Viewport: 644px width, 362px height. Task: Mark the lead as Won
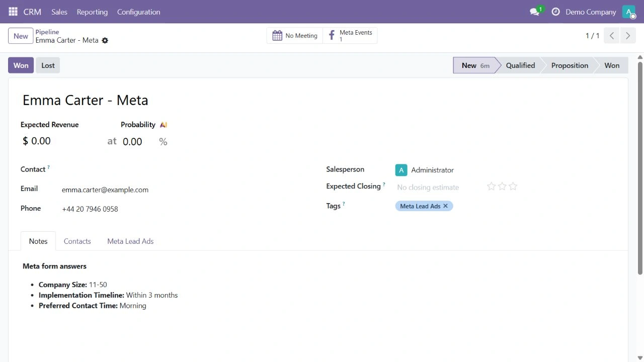21,65
